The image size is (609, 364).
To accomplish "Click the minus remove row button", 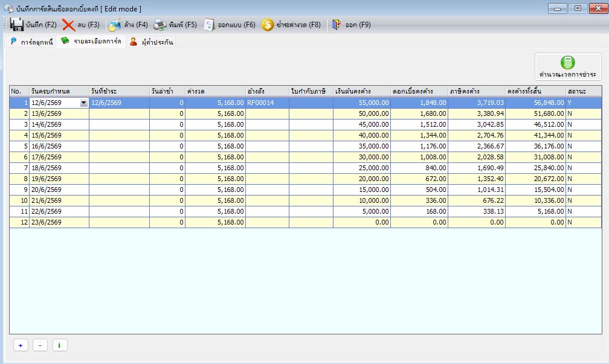I will [40, 345].
